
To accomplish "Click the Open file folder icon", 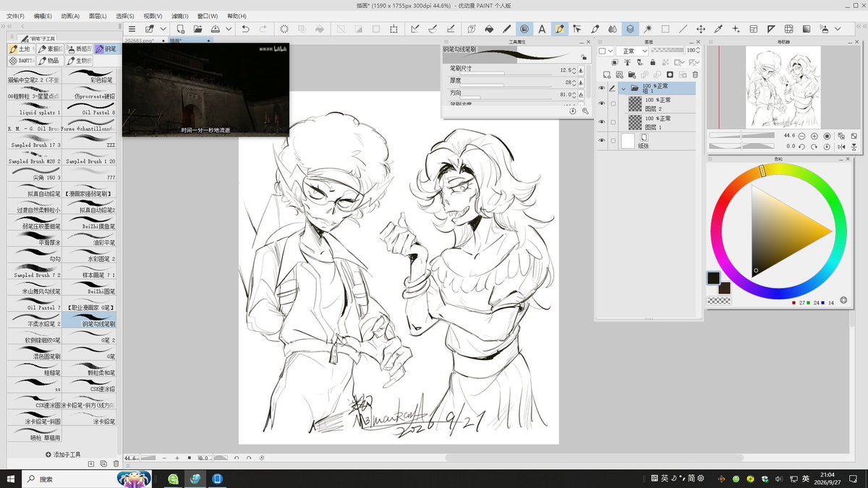I will pyautogui.click(x=197, y=29).
